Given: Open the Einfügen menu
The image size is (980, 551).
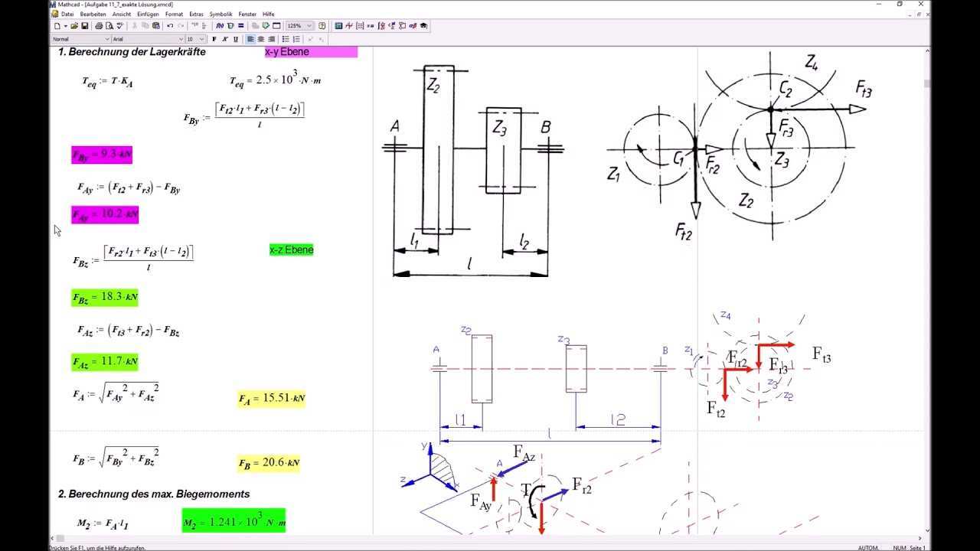Looking at the screenshot, I should pos(149,14).
